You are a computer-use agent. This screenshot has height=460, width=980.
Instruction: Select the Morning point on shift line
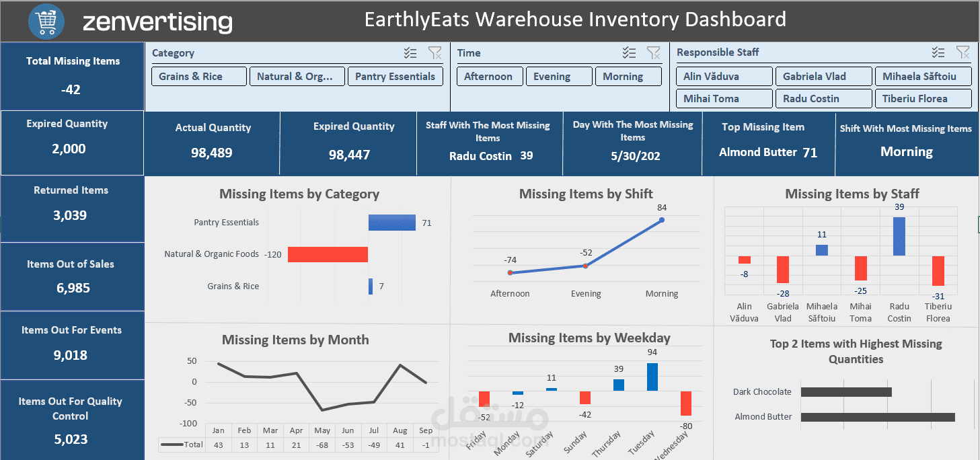pos(662,220)
